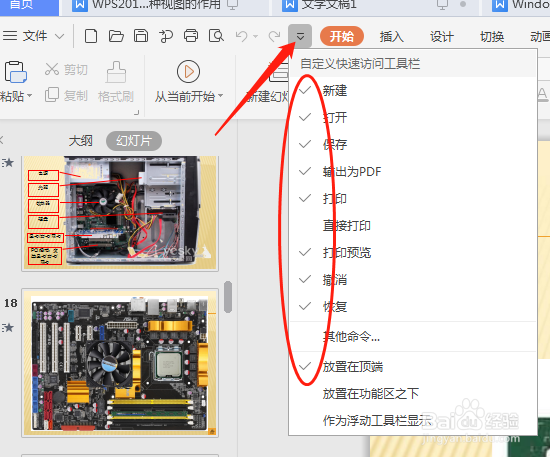Screen dimensions: 550x457
Task: Select the computer case slide thumbnail
Action: point(120,213)
